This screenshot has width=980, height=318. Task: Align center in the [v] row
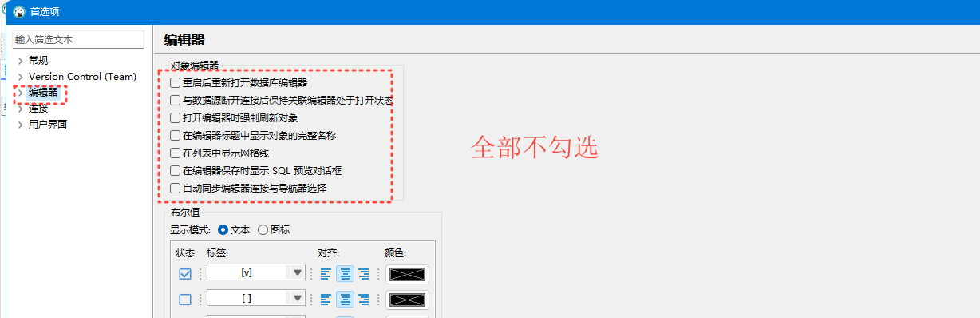(x=345, y=274)
